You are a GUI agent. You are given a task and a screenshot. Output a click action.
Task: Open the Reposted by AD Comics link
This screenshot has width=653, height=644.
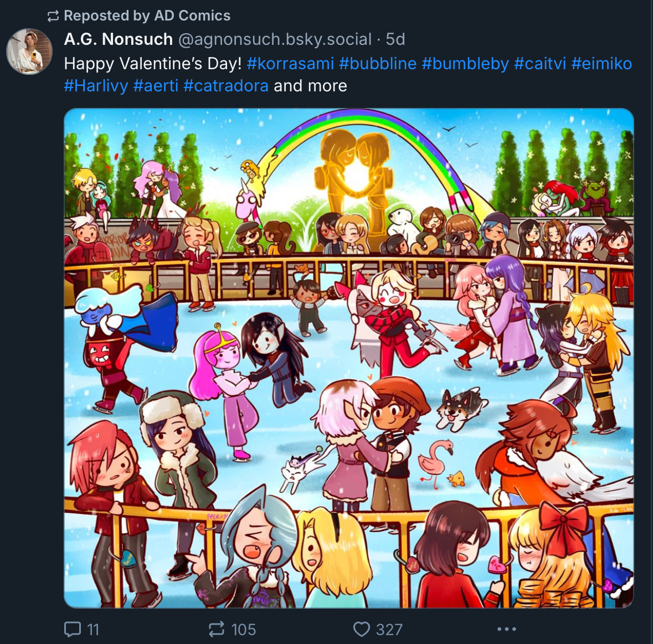tap(147, 16)
